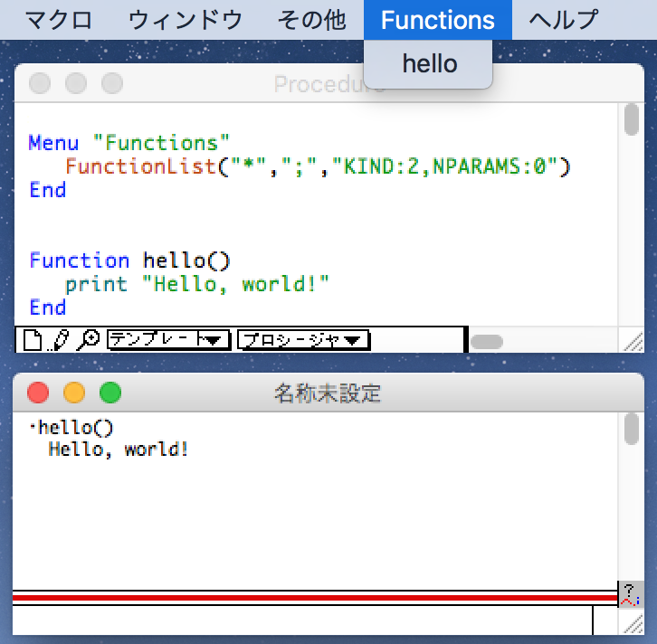Click the horizontal scrollbar thumb in Procedure window
Viewport: 657px width, 644px height.
pyautogui.click(x=487, y=342)
